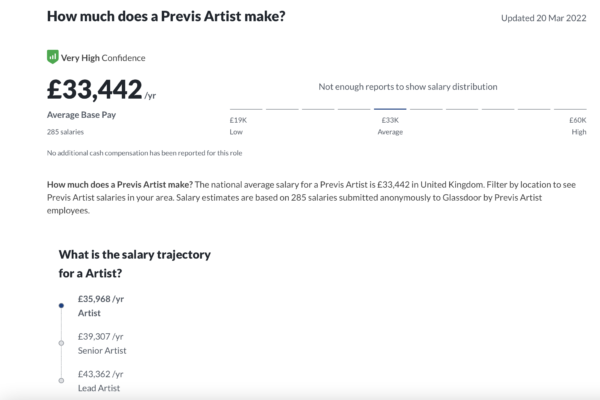The height and width of the screenshot is (400, 600).
Task: Click the no additional cash compensation note
Action: tap(144, 153)
